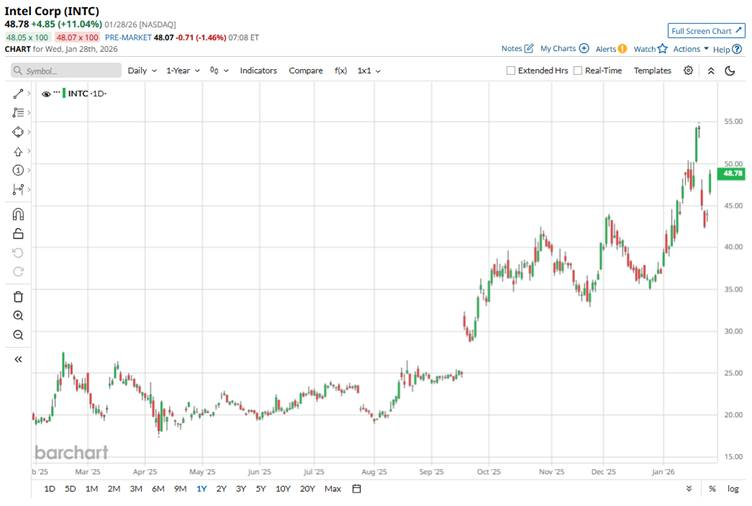Open chart settings gear
752x506 pixels.
point(688,71)
